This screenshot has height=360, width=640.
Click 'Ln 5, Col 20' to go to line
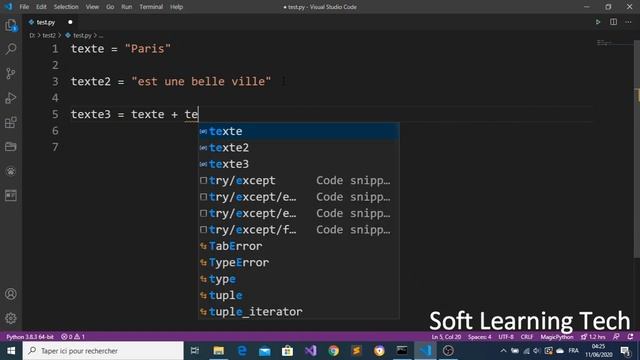pyautogui.click(x=446, y=337)
